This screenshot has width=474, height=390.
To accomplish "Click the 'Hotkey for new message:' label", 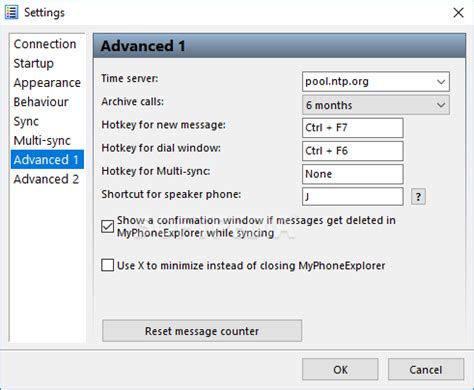I will click(x=163, y=125).
